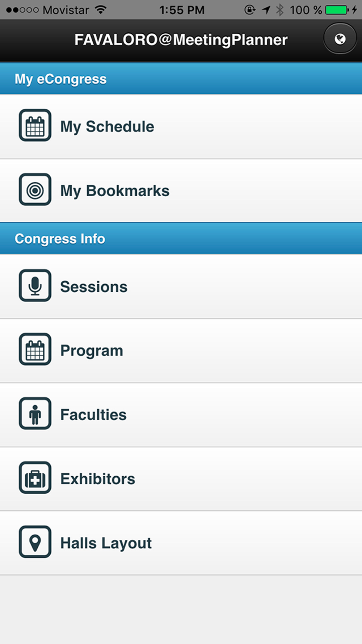Show the Halls Layout page
The height and width of the screenshot is (644, 362).
point(181,543)
